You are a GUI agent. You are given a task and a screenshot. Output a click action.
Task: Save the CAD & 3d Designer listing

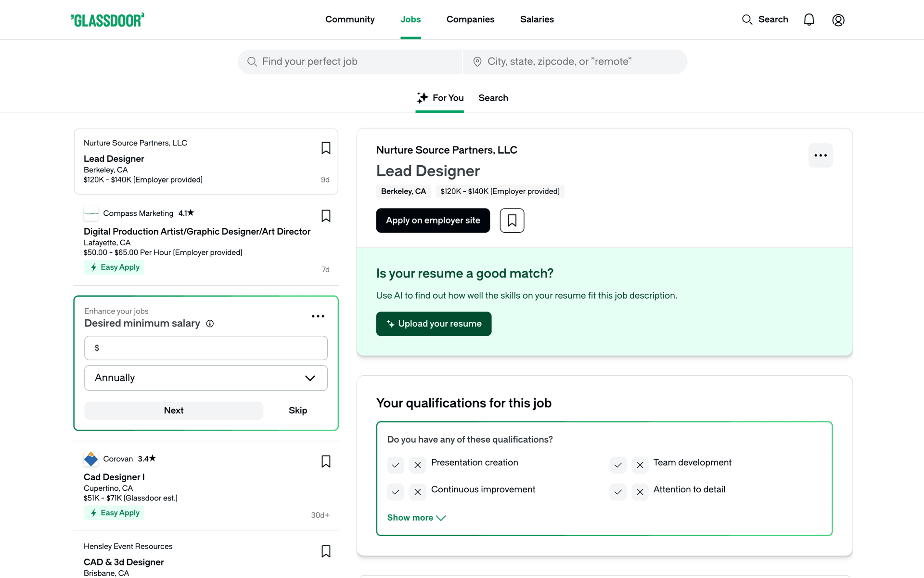coord(326,551)
